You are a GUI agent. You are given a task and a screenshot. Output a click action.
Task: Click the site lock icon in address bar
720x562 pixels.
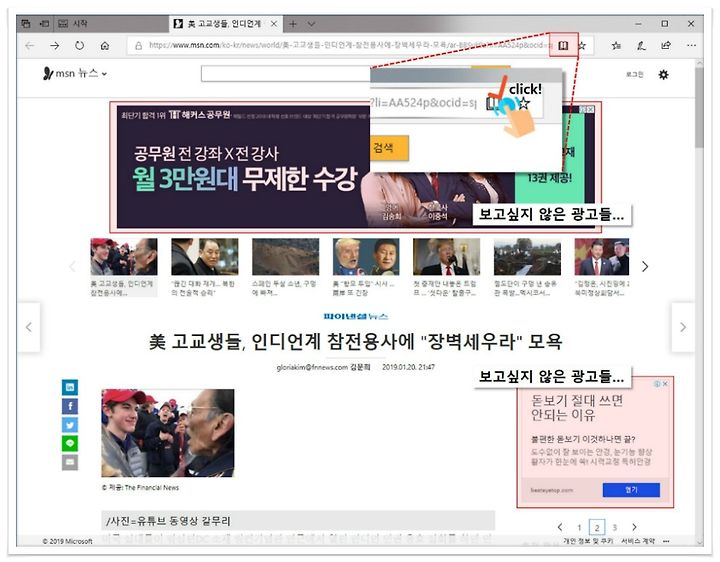(x=138, y=45)
